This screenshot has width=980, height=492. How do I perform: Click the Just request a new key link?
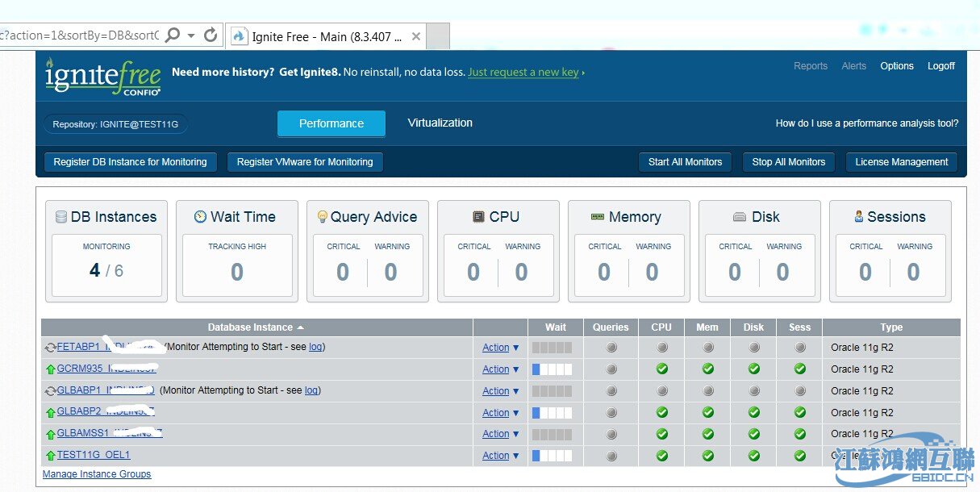point(523,72)
